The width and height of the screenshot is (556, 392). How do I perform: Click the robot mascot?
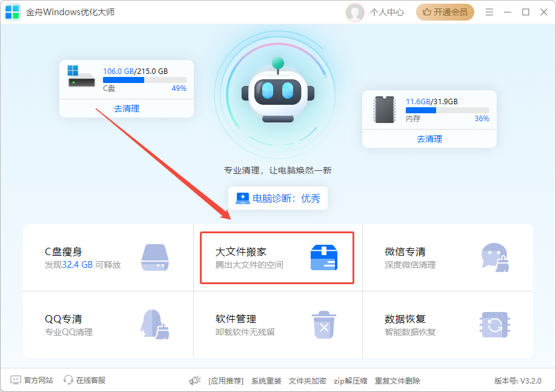point(278,90)
